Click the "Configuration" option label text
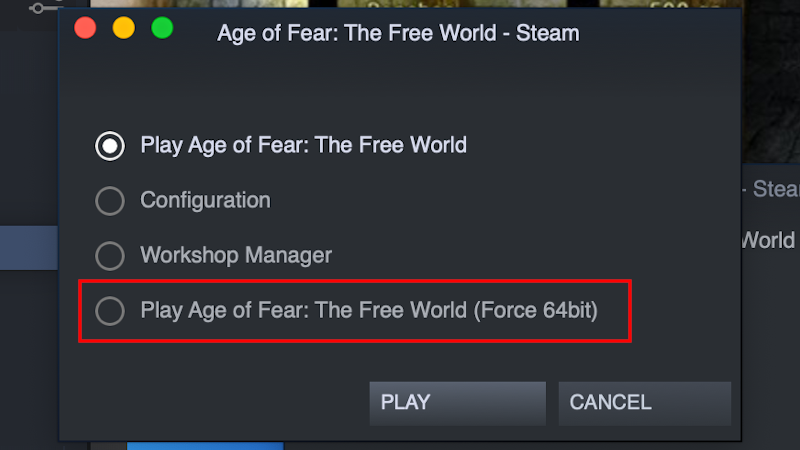The image size is (800, 450). 205,201
